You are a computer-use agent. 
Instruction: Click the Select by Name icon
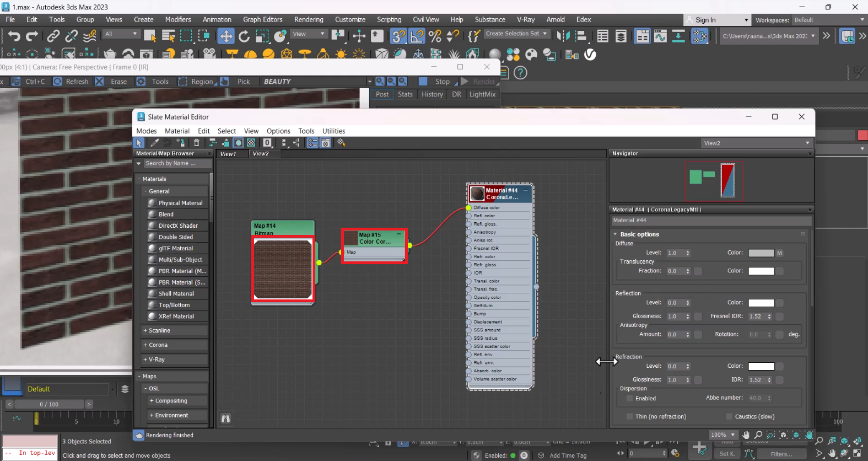[169, 36]
